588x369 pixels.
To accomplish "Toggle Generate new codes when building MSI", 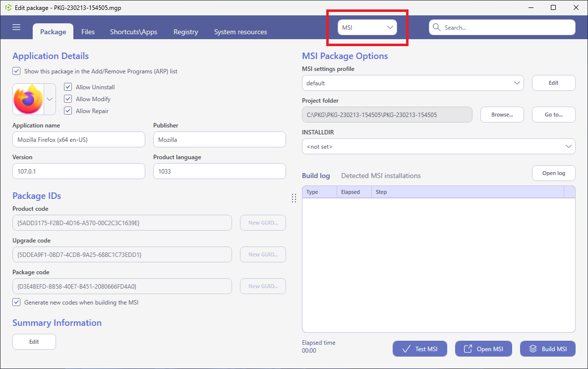I will pyautogui.click(x=16, y=302).
